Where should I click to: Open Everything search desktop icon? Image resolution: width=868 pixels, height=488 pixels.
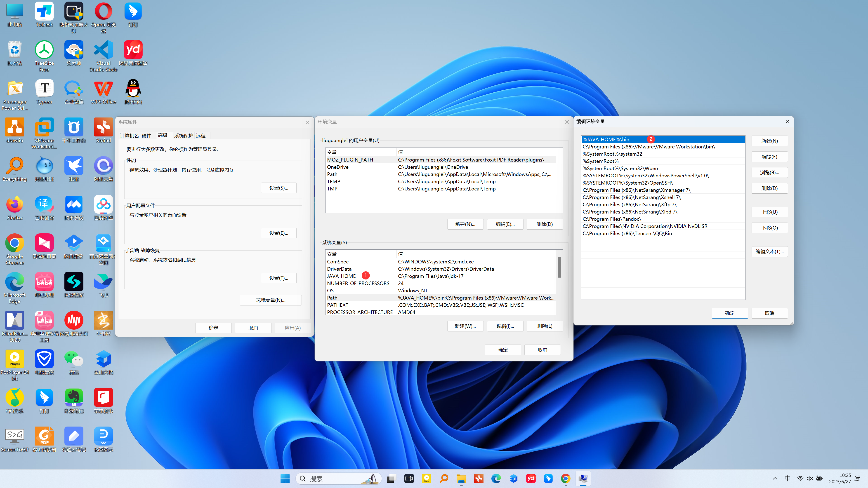click(14, 169)
